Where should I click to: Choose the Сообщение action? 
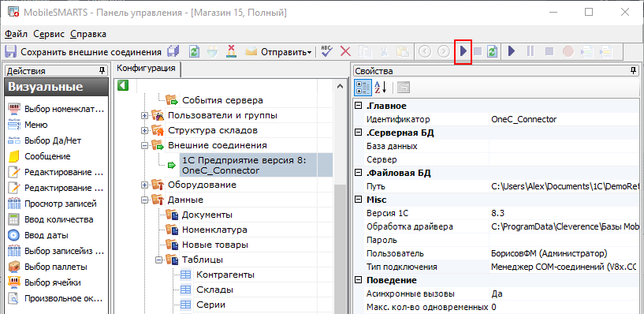coord(47,156)
